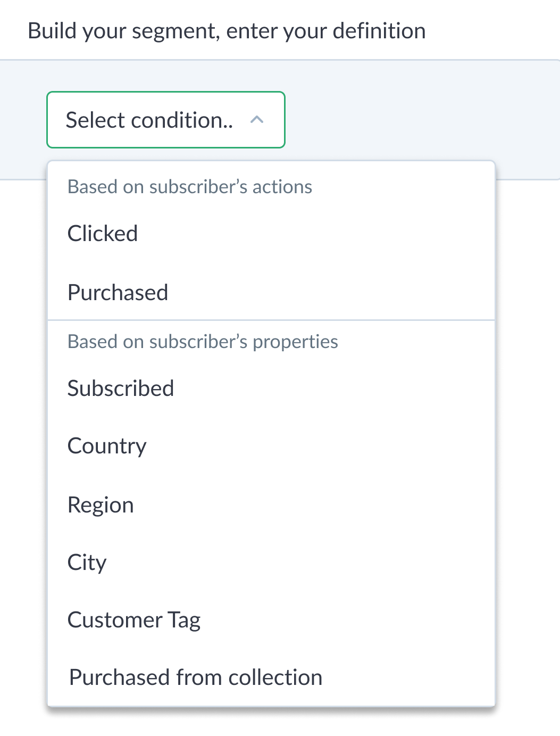Click the green-bordered condition box
560x736 pixels.
165,120
